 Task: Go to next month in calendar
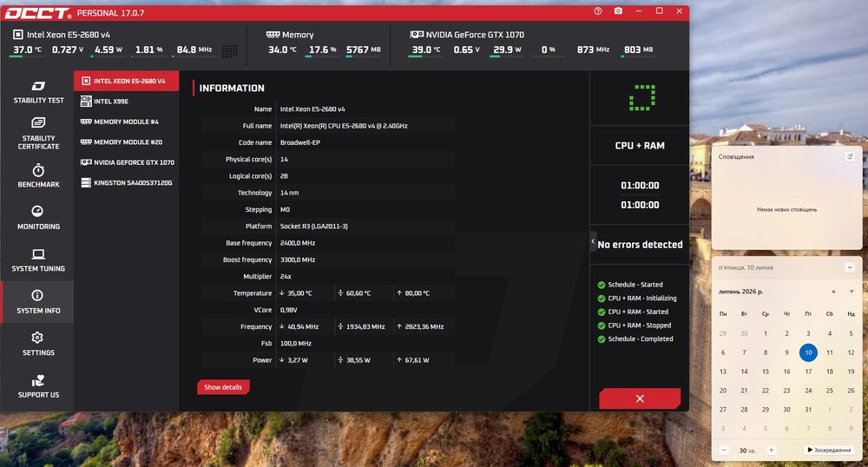coord(852,292)
